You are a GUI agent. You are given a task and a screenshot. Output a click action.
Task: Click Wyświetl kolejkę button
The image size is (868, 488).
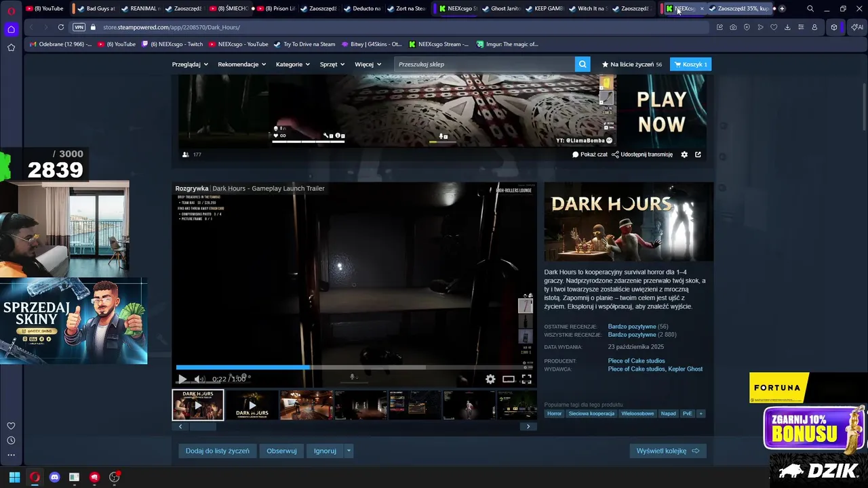click(x=668, y=451)
